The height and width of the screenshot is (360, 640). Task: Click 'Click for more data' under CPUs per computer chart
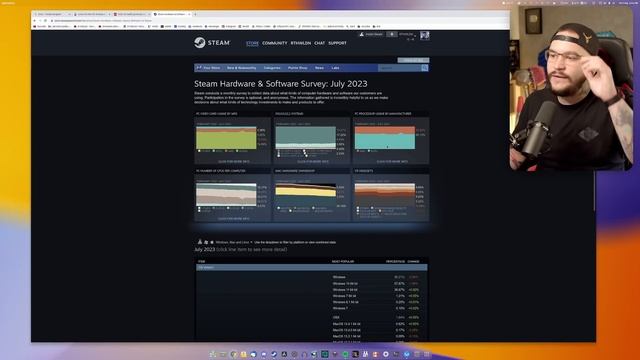pyautogui.click(x=233, y=218)
